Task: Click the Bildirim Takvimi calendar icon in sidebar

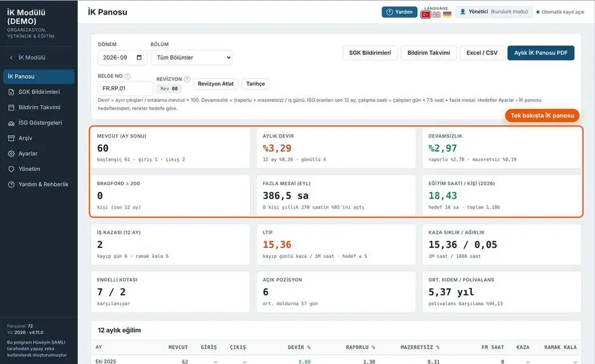Action: (x=11, y=108)
